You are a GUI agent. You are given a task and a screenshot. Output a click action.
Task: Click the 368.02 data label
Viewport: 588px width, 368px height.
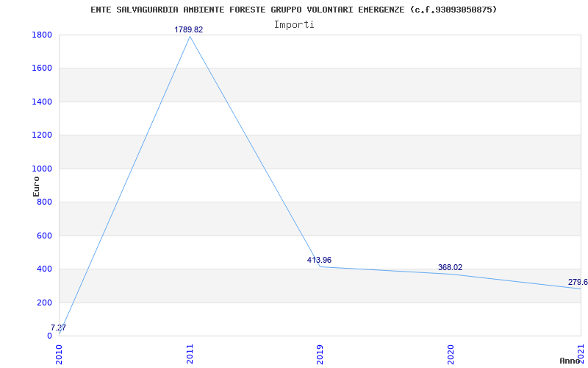coord(450,267)
